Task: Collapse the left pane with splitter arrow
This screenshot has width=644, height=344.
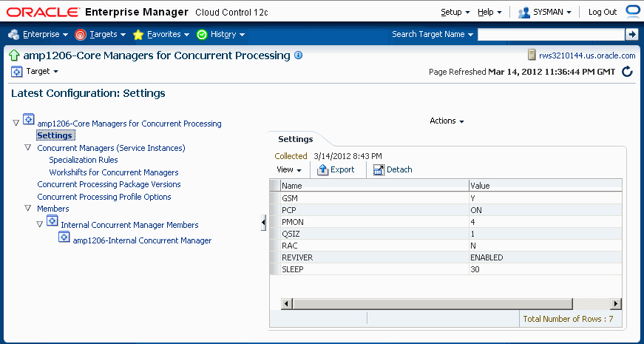Action: pos(264,223)
